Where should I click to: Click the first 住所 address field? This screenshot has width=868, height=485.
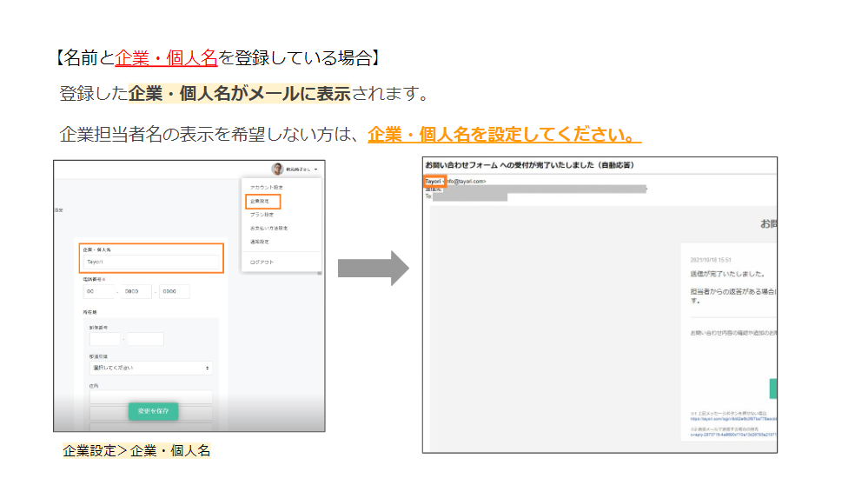[x=150, y=396]
